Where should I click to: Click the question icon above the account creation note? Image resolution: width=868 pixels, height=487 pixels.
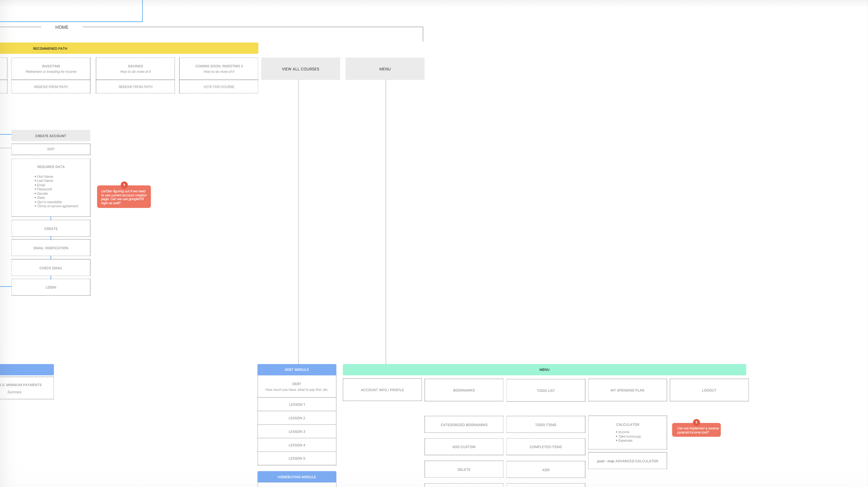tap(124, 185)
